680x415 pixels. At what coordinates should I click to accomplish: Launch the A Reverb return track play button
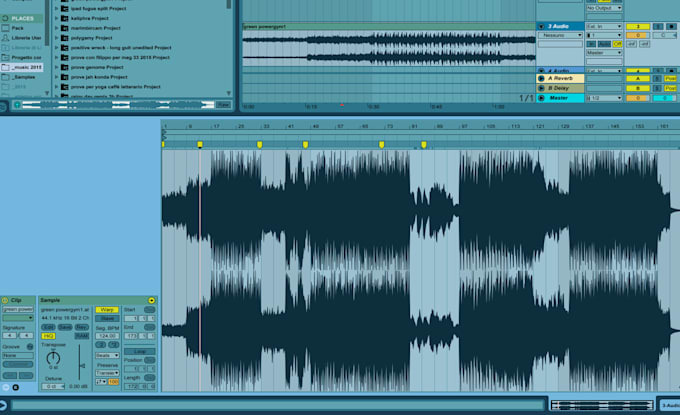pyautogui.click(x=541, y=78)
